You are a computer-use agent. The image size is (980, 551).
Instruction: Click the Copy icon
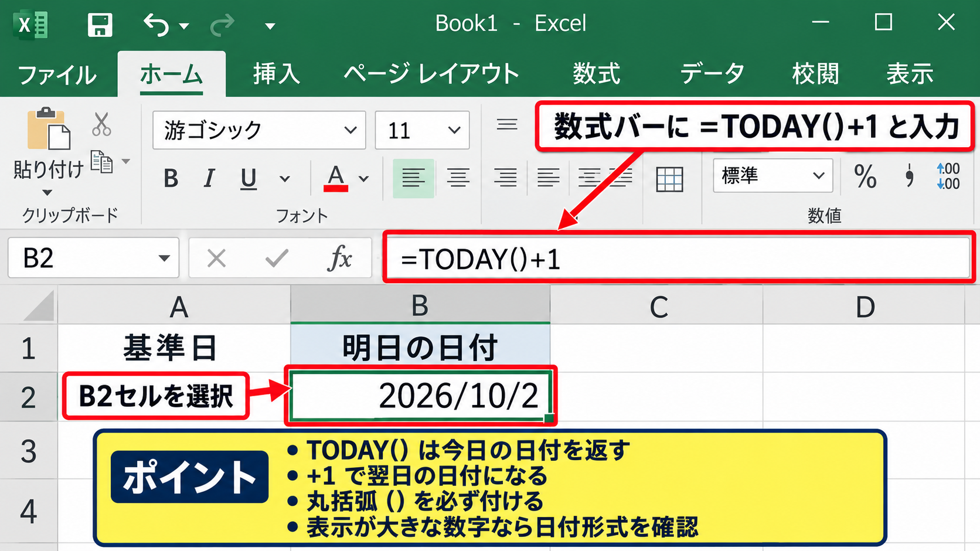tap(102, 162)
